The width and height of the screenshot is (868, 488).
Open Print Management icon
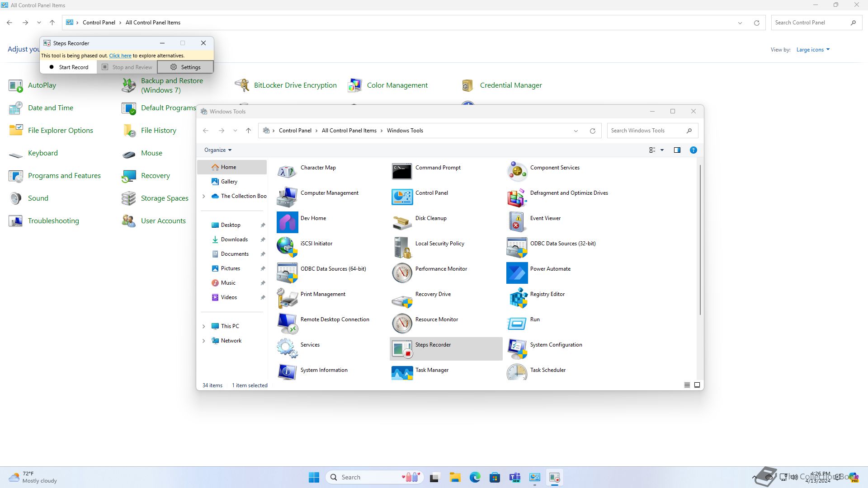pyautogui.click(x=287, y=298)
